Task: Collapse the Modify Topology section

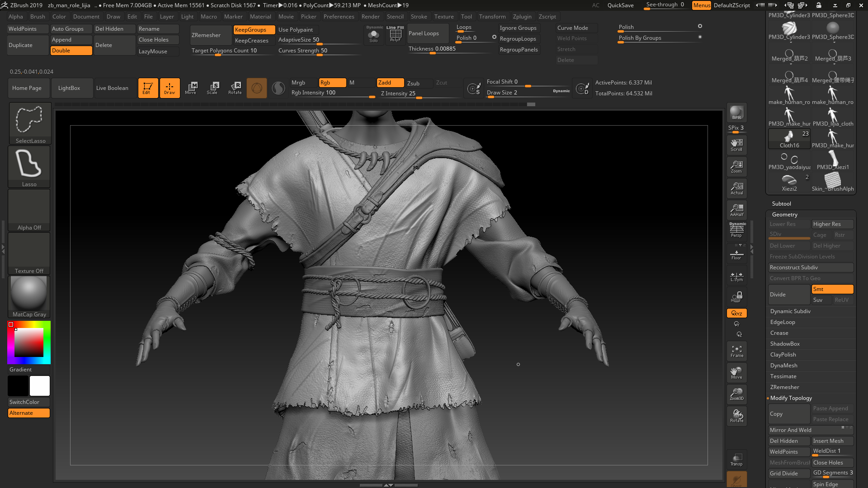Action: [x=791, y=398]
